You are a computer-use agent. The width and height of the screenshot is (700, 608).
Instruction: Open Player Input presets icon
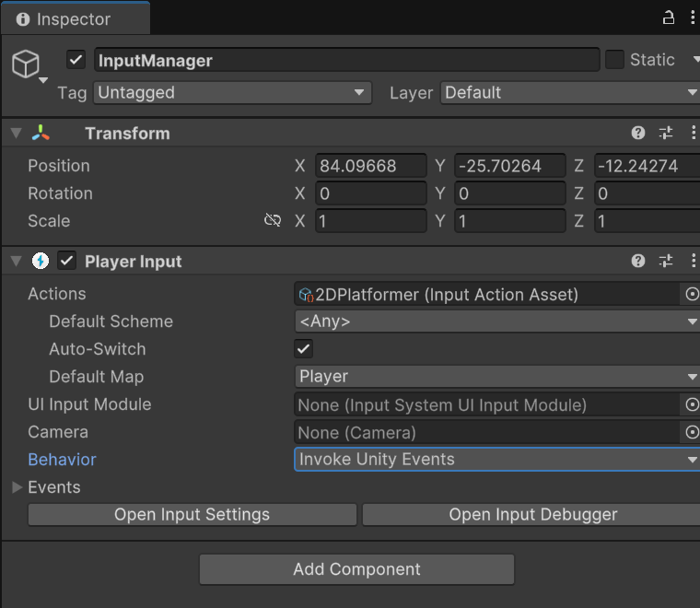(666, 262)
